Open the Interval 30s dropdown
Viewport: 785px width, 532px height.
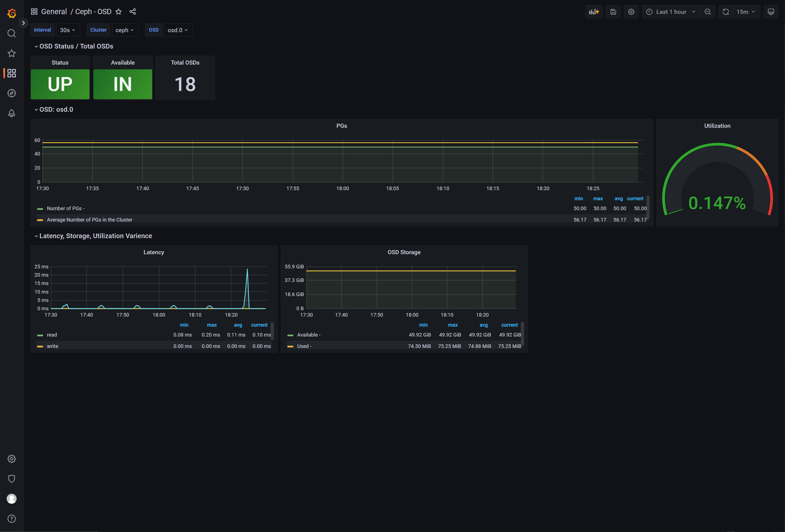point(68,30)
